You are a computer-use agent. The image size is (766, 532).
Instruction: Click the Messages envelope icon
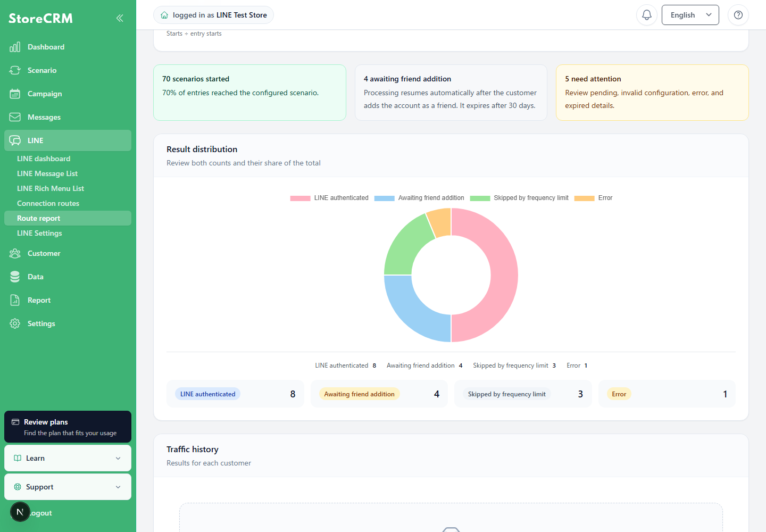[15, 117]
